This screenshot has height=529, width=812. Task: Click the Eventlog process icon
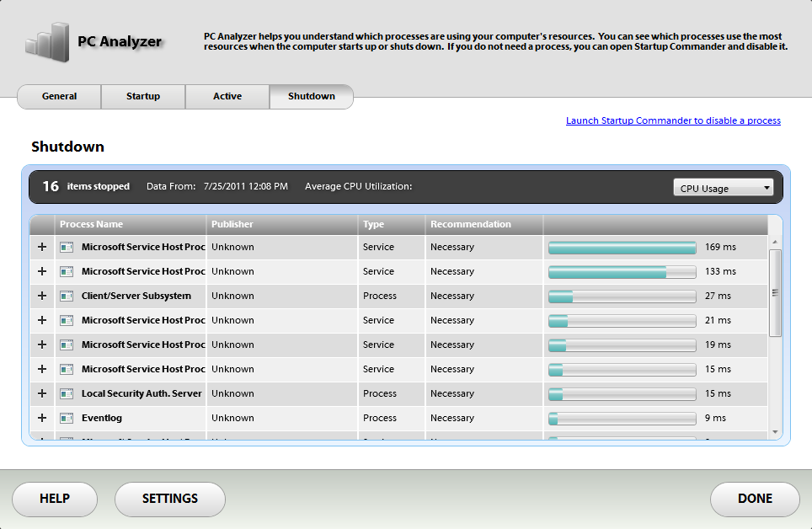[67, 418]
